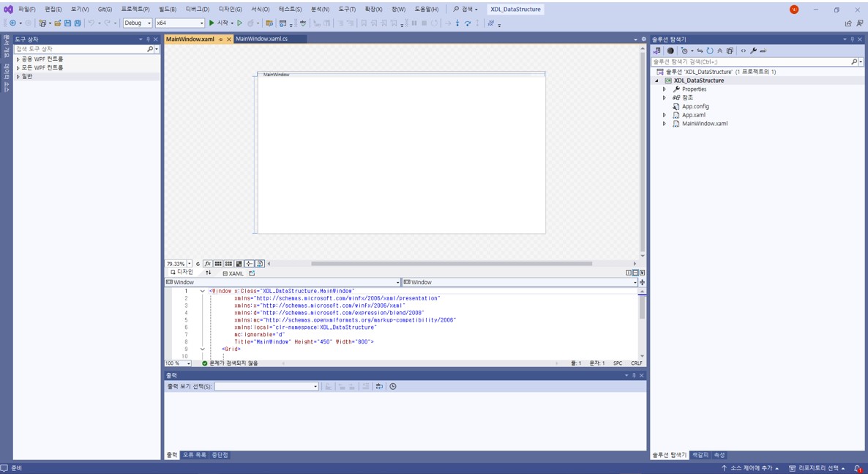Click the 검색 도구 상자 search field
The image size is (868, 474).
tap(81, 49)
